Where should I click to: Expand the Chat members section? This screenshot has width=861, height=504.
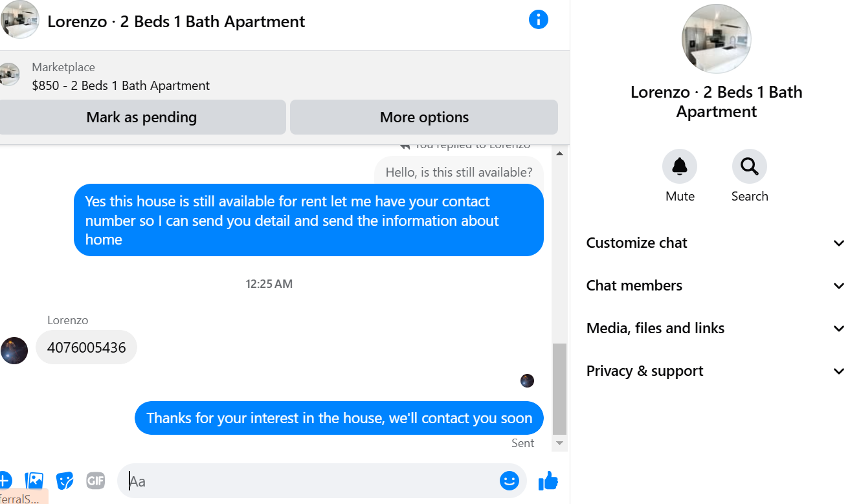click(715, 286)
